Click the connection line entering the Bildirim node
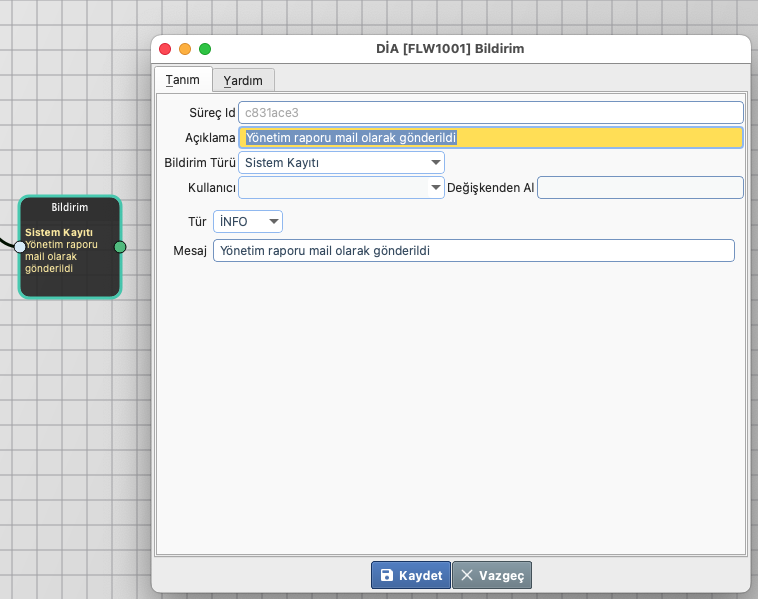The width and height of the screenshot is (758, 599). click(x=6, y=242)
